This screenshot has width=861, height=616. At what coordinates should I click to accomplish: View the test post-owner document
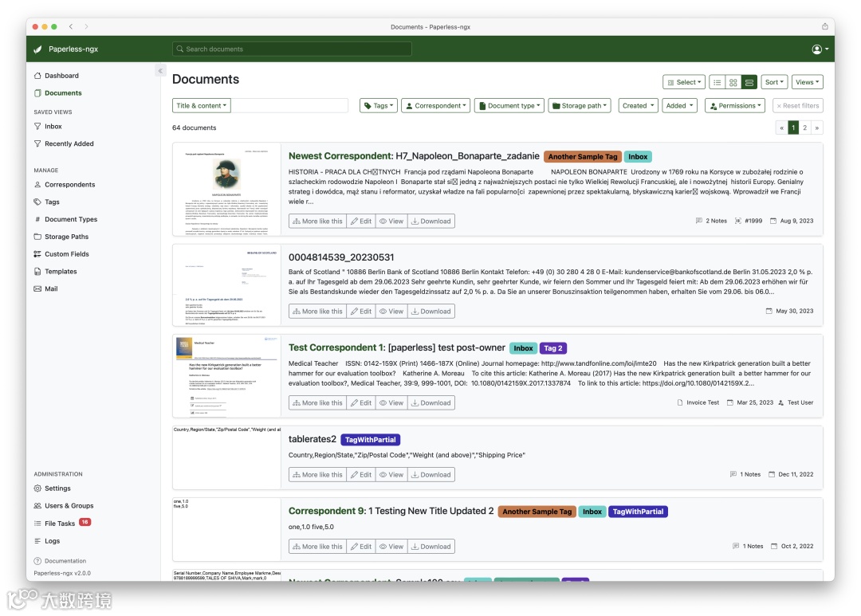point(391,403)
